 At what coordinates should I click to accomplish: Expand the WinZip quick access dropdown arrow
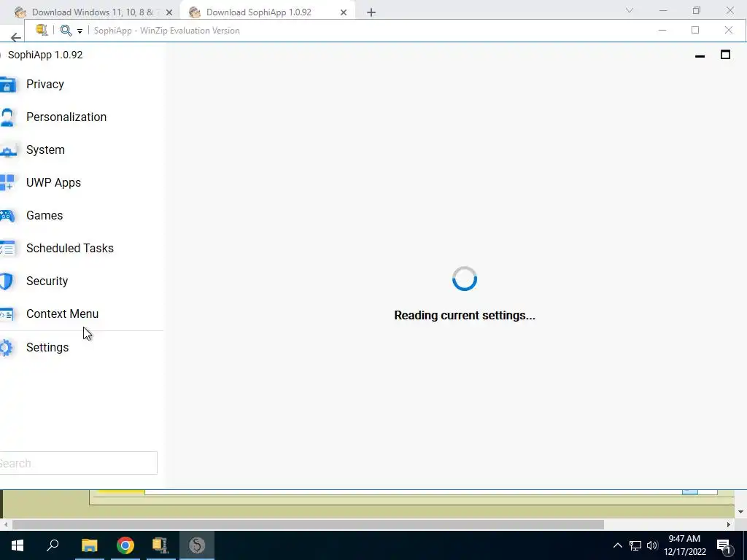80,31
